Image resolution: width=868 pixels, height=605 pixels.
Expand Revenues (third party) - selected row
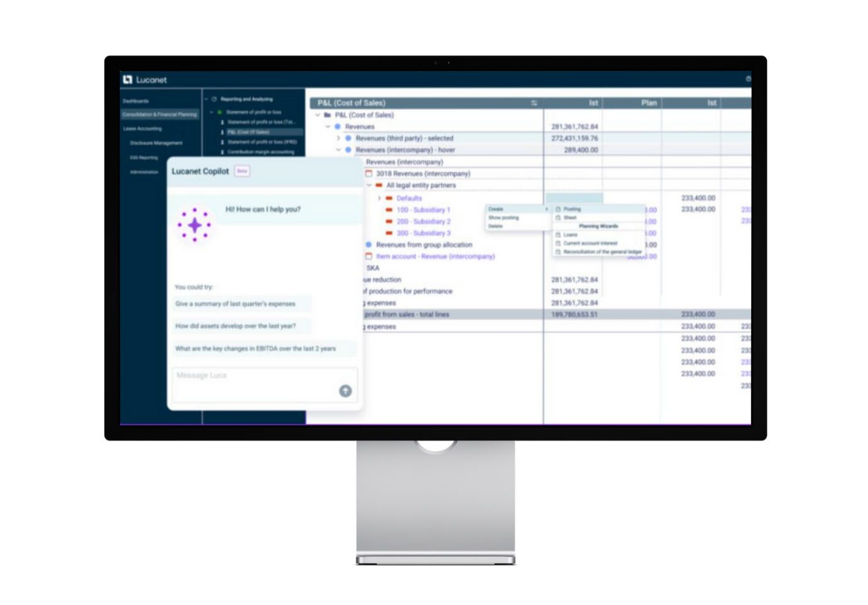pos(338,138)
